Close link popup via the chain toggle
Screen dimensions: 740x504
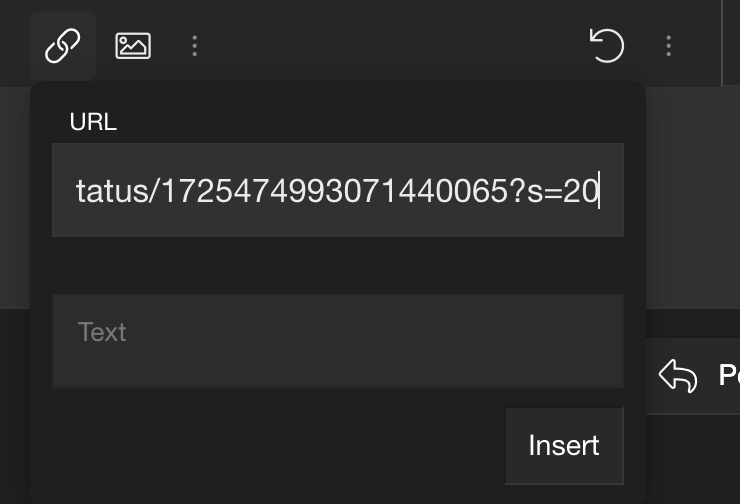tap(63, 46)
